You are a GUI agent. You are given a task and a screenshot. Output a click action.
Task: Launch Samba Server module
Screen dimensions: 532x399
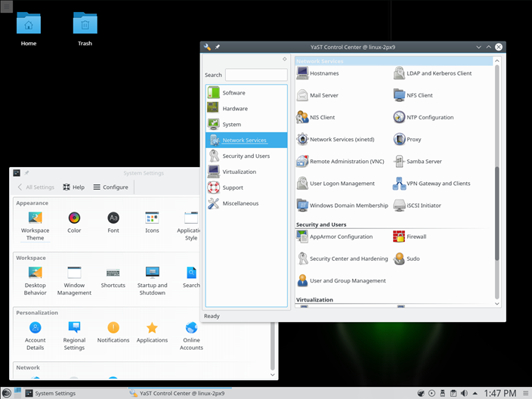tap(417, 162)
